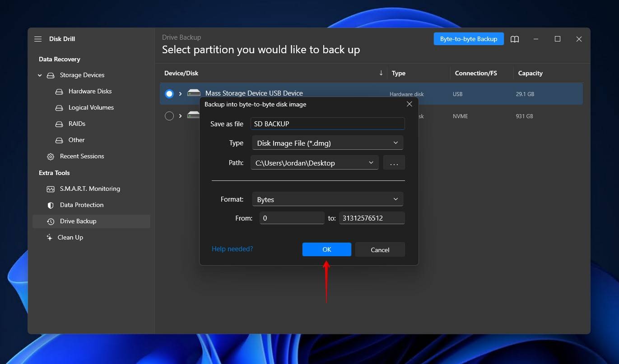
Task: Open the hamburger menu beside Disk Drill
Action: pos(38,39)
